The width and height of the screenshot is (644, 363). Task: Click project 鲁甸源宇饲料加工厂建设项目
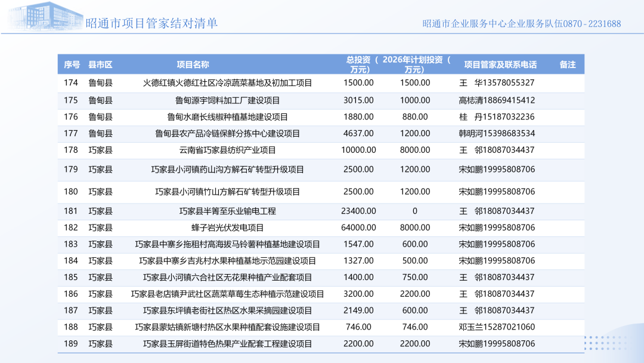click(x=228, y=100)
